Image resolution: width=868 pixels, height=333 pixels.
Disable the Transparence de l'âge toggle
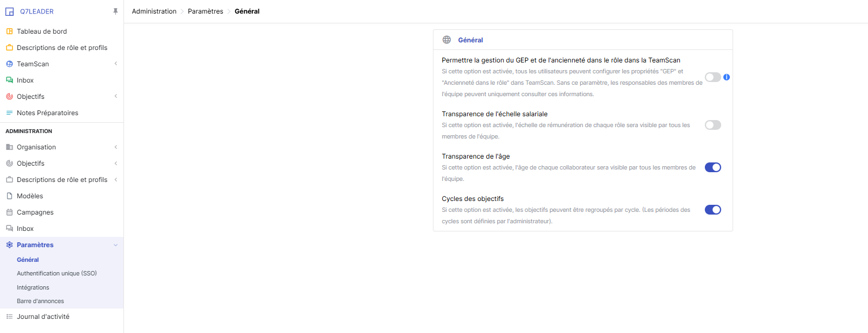pos(712,167)
